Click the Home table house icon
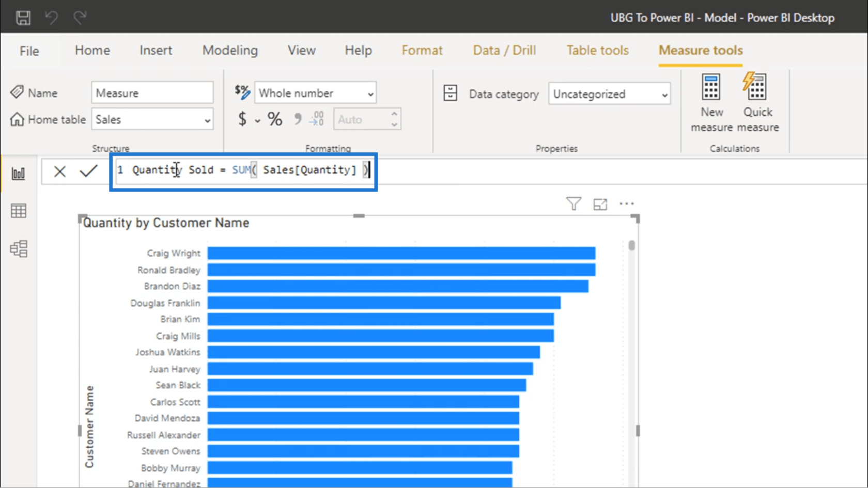The width and height of the screenshot is (868, 488). pos(17,119)
